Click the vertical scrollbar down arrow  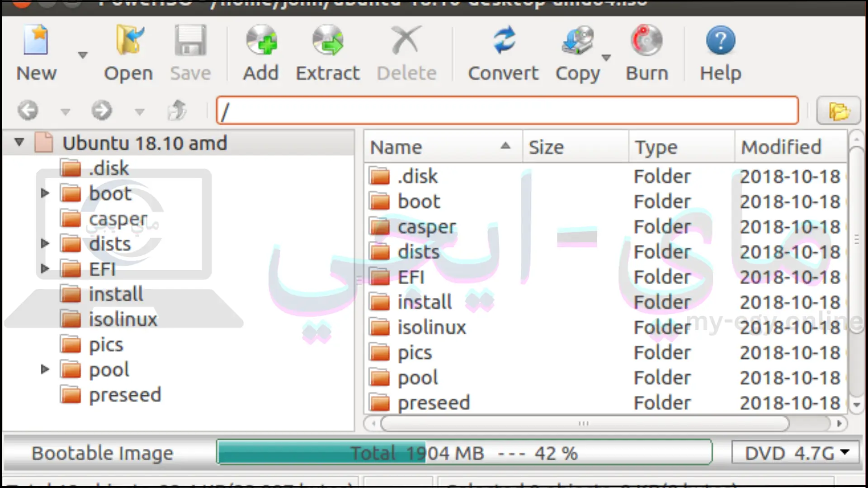857,405
